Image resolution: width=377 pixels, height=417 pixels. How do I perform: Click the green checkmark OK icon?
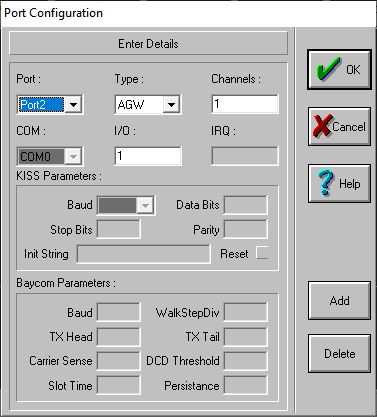(329, 69)
